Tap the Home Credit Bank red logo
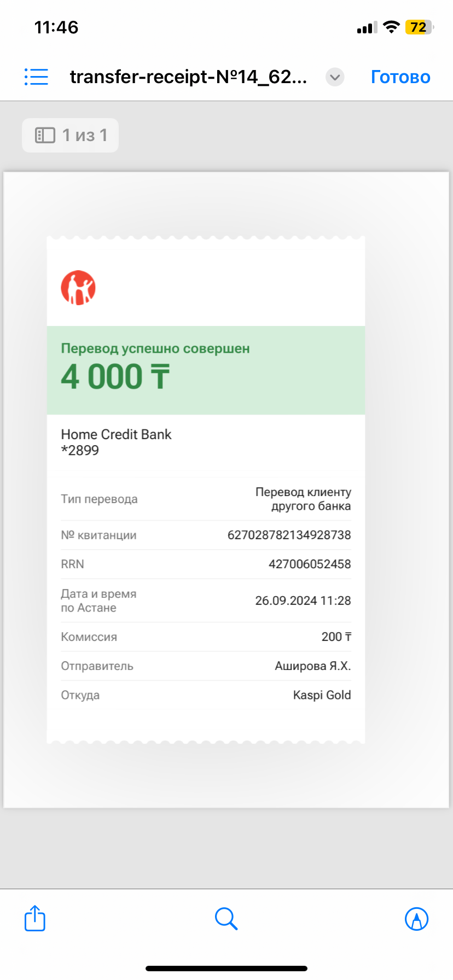Viewport: 453px width, 980px height. 78,288
